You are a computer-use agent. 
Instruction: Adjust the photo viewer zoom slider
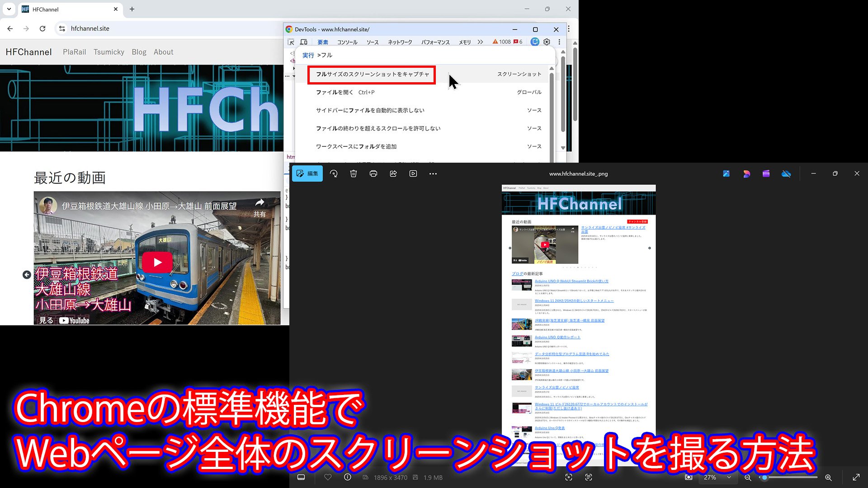[764, 478]
